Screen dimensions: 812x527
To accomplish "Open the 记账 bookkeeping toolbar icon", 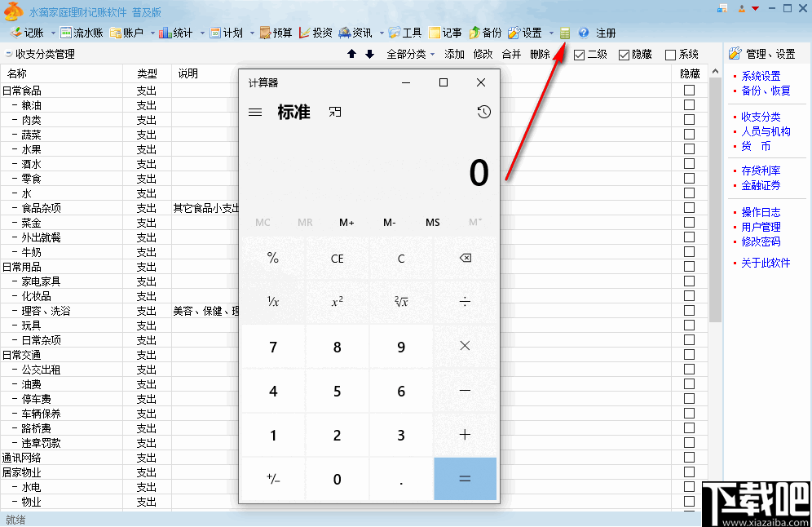I will click(27, 33).
